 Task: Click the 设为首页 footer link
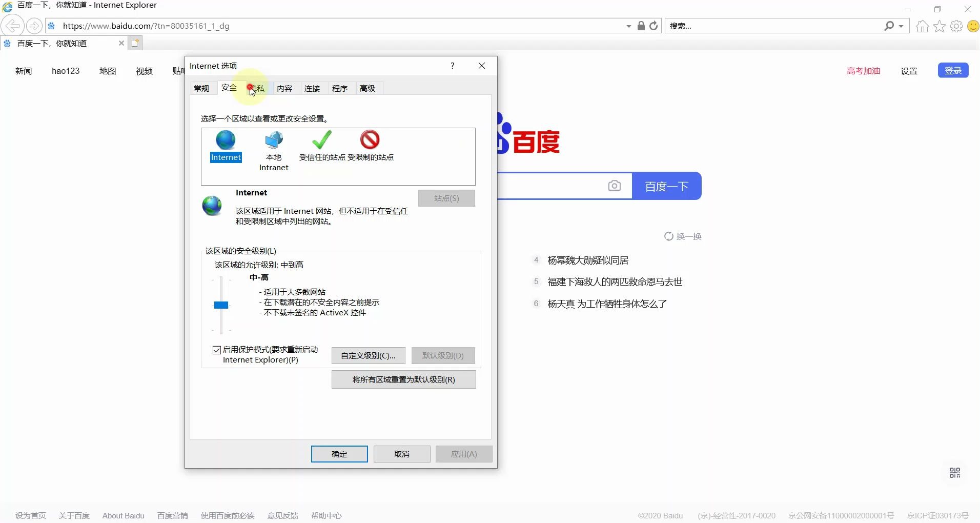pyautogui.click(x=31, y=515)
